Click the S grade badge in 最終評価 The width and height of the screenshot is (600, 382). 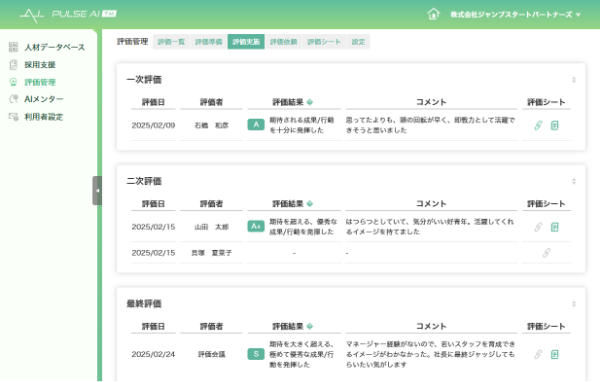[x=256, y=354]
